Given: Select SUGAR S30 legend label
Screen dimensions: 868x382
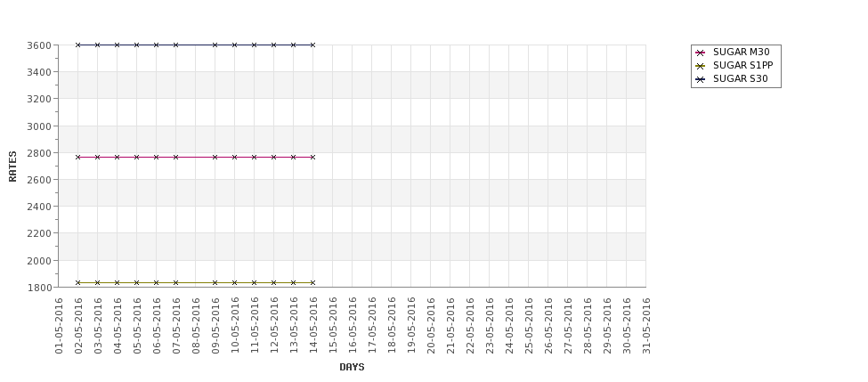Looking at the screenshot, I should pos(740,78).
